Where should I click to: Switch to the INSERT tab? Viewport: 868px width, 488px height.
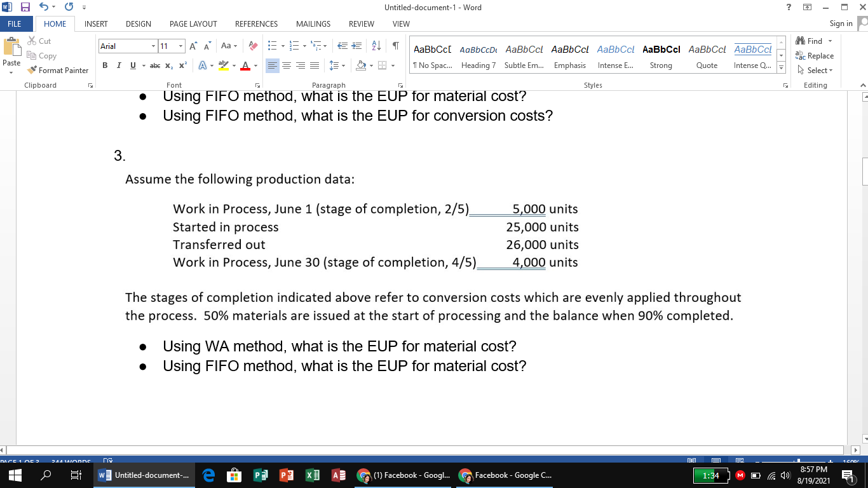tap(96, 24)
